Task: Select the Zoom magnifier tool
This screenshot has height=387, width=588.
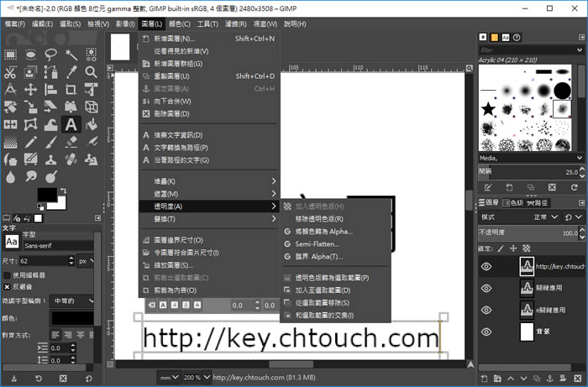Action: tap(91, 72)
